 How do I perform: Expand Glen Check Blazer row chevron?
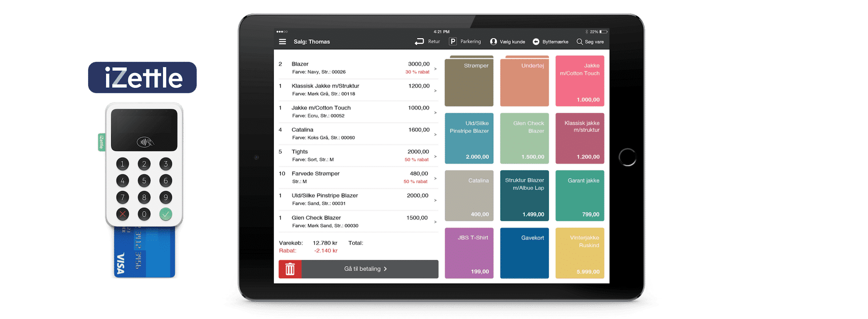[x=435, y=222]
